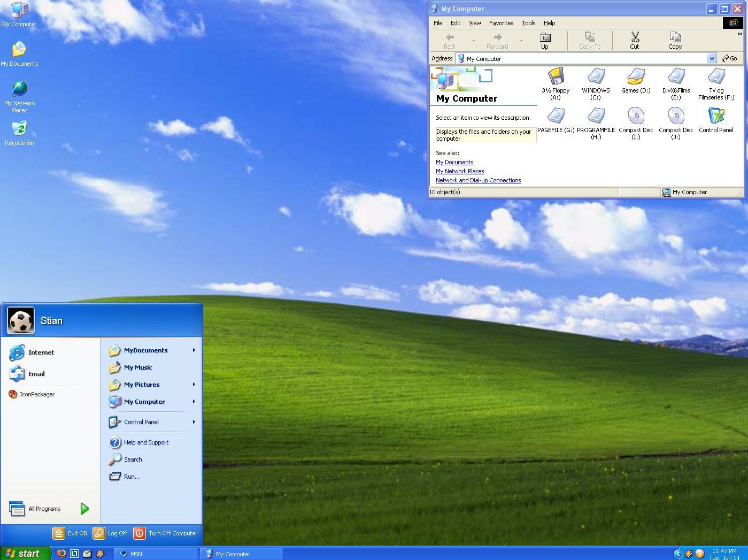Screen dimensions: 748x560
Task: Click the Log Off button
Action: [111, 533]
